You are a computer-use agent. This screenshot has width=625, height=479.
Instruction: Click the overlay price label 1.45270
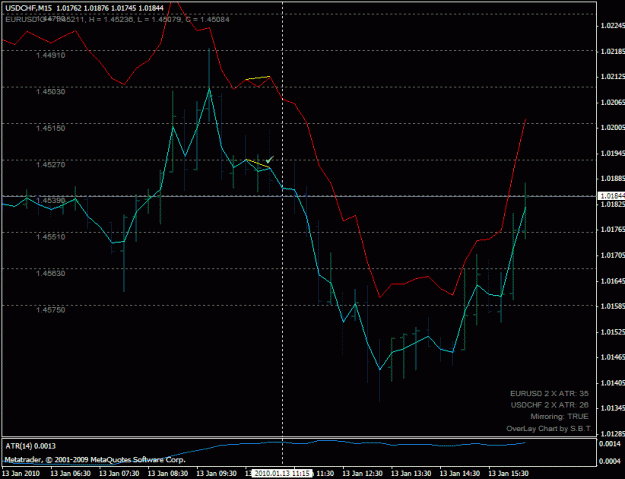click(x=51, y=165)
